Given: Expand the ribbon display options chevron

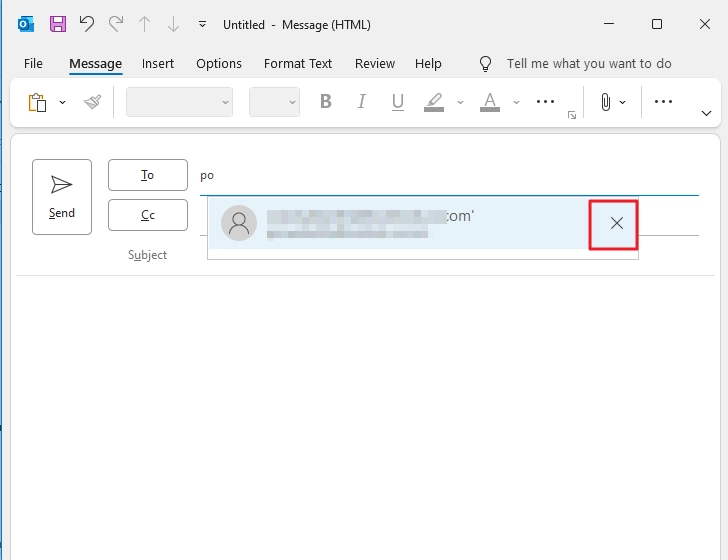Looking at the screenshot, I should [x=706, y=113].
